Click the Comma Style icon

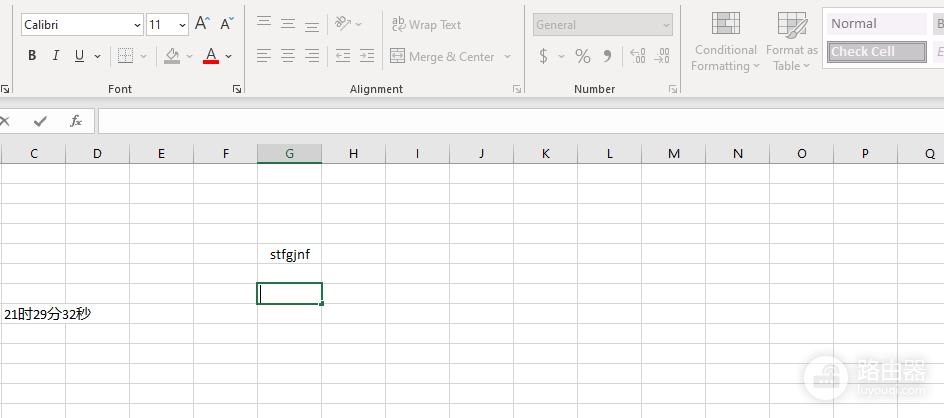pos(607,57)
